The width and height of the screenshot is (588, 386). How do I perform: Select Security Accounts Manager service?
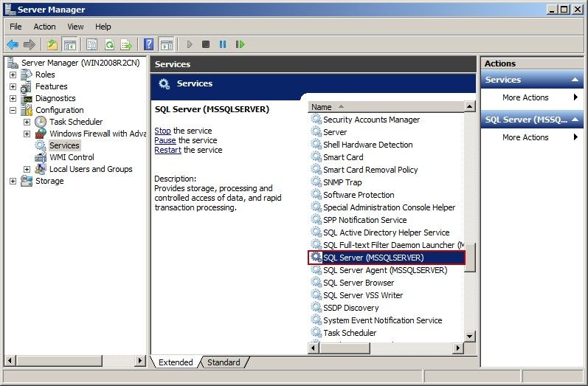coord(371,120)
